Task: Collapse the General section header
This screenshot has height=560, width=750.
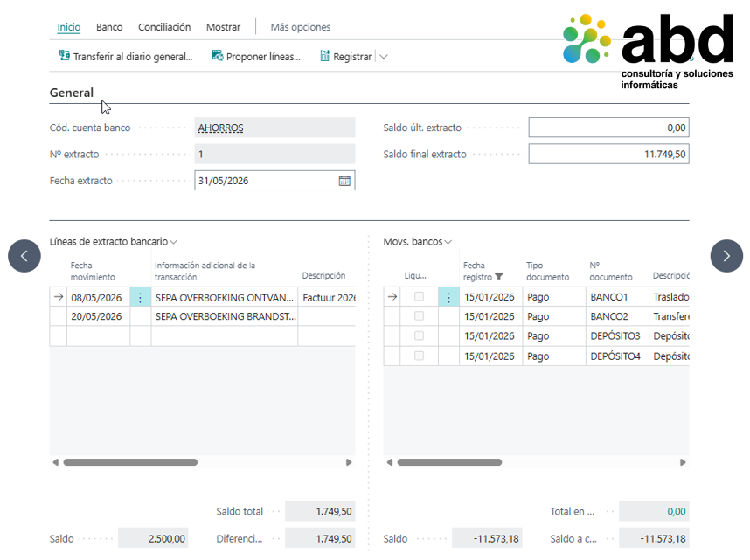Action: point(72,93)
